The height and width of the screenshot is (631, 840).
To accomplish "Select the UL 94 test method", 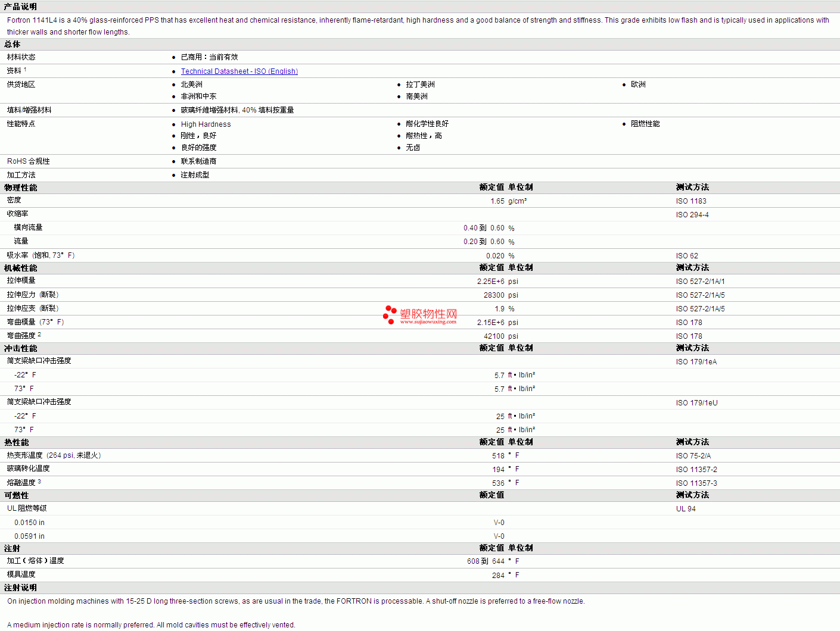I will pyautogui.click(x=686, y=509).
